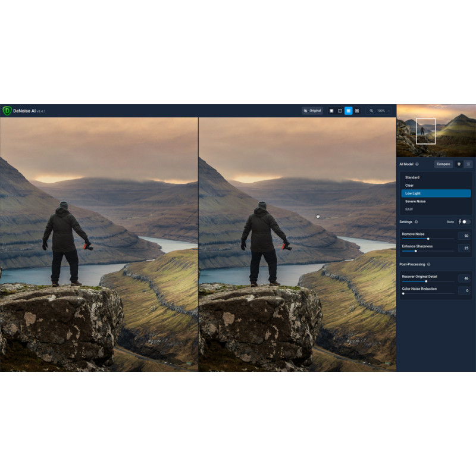Click the Remove Noise slider handle

(428, 239)
